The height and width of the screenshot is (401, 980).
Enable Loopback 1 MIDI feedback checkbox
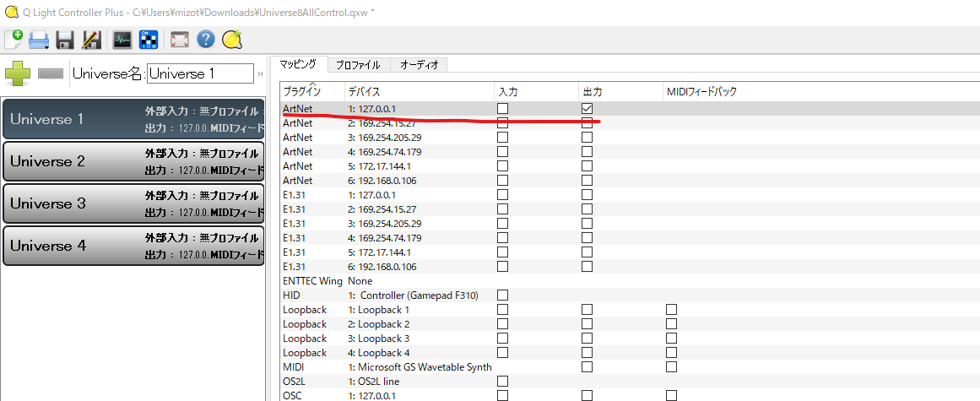click(x=671, y=310)
